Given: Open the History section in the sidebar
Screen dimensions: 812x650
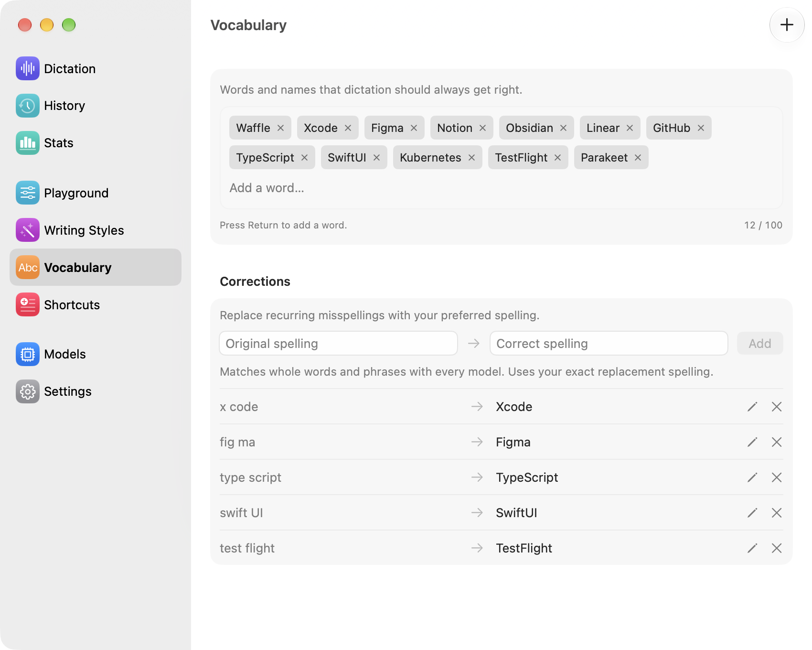Looking at the screenshot, I should 96,106.
